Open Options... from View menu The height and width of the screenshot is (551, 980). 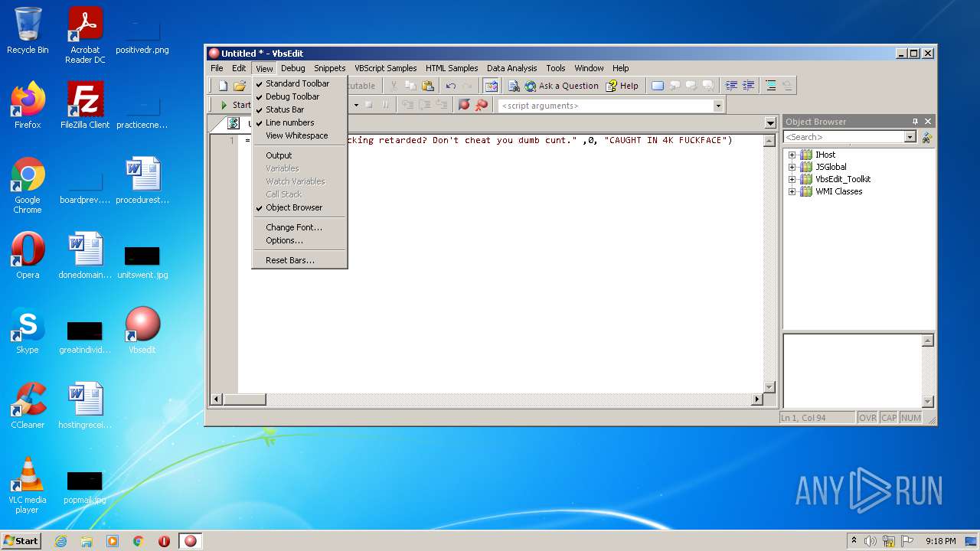point(299,240)
